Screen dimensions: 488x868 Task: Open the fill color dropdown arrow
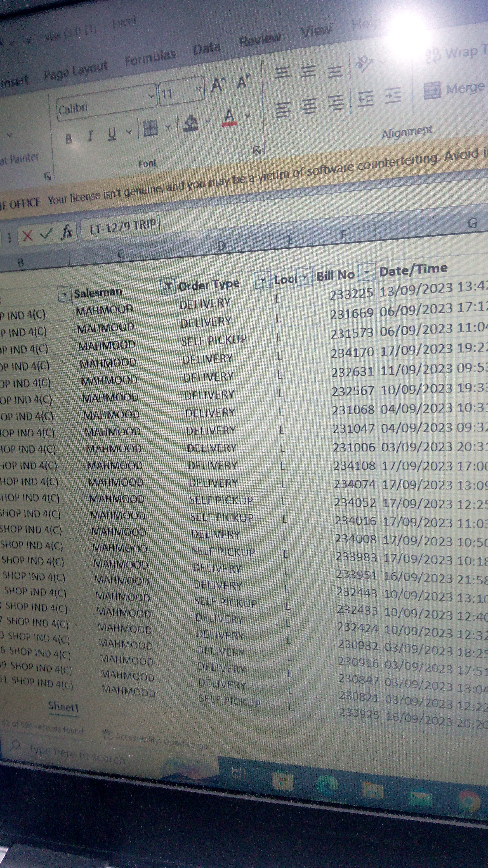(208, 121)
